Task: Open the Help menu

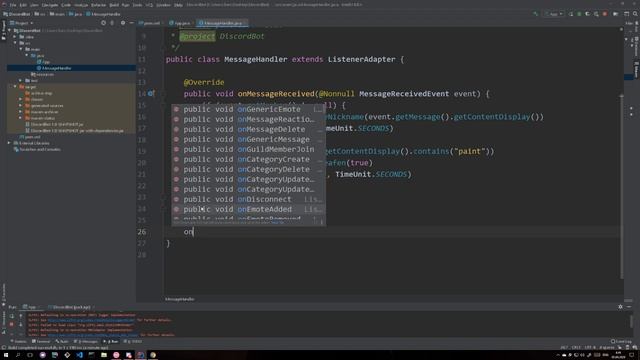Action: [178, 5]
